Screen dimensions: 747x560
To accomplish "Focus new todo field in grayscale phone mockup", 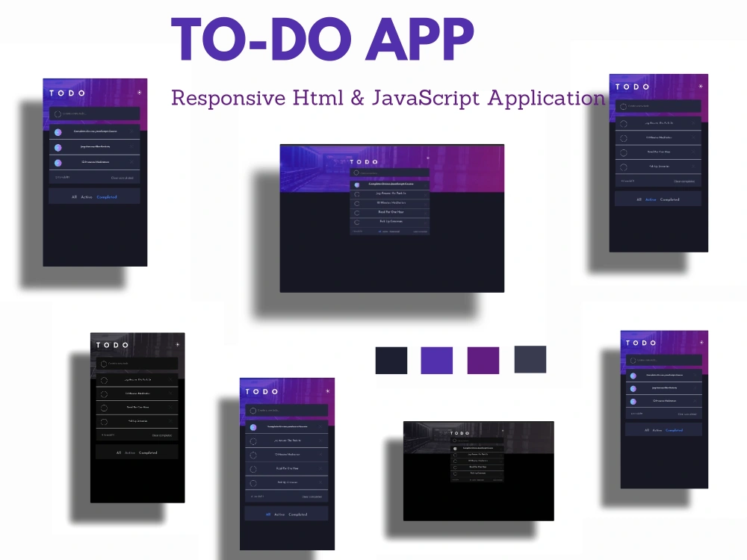I will coord(137,364).
